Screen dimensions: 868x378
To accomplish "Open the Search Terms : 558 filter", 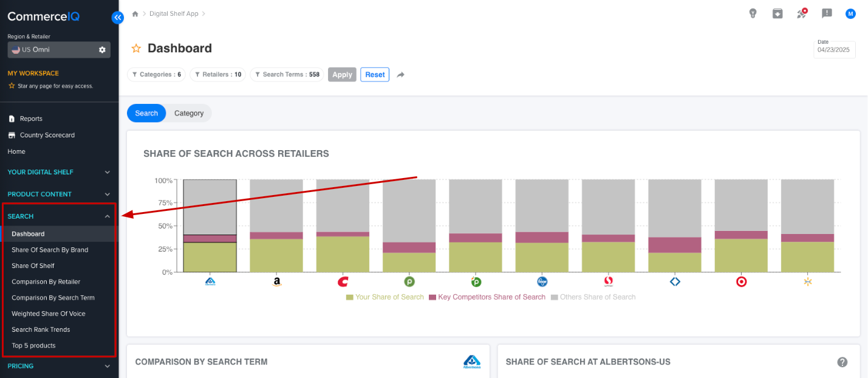I will 287,74.
